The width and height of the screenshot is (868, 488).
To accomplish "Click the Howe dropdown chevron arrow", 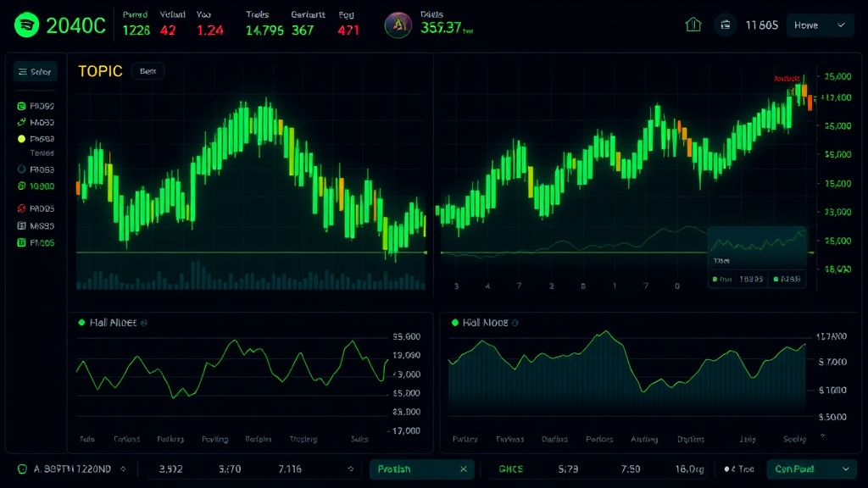I will point(842,25).
